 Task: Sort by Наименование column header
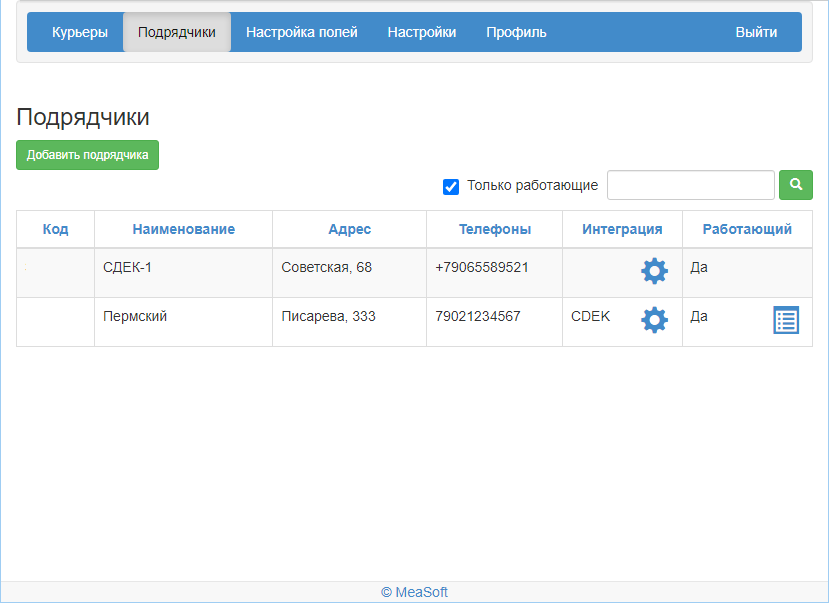183,229
